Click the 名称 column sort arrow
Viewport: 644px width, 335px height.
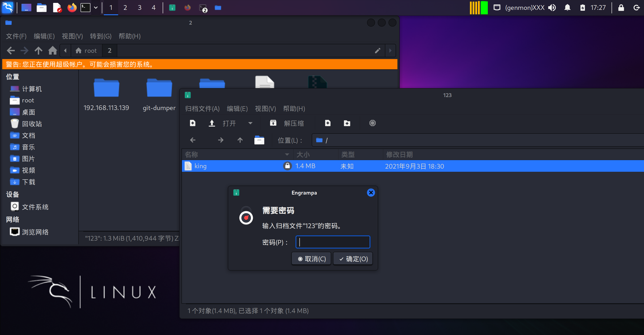(x=287, y=155)
